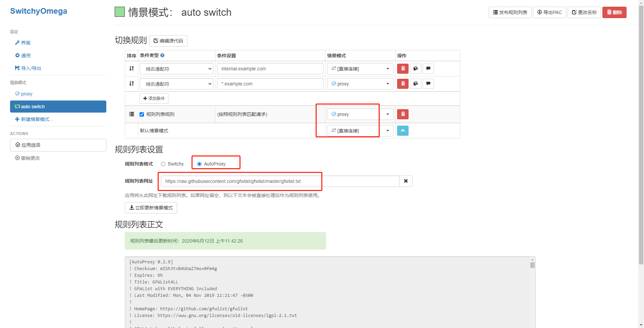Duplicate the *.example.com rule

[x=416, y=84]
